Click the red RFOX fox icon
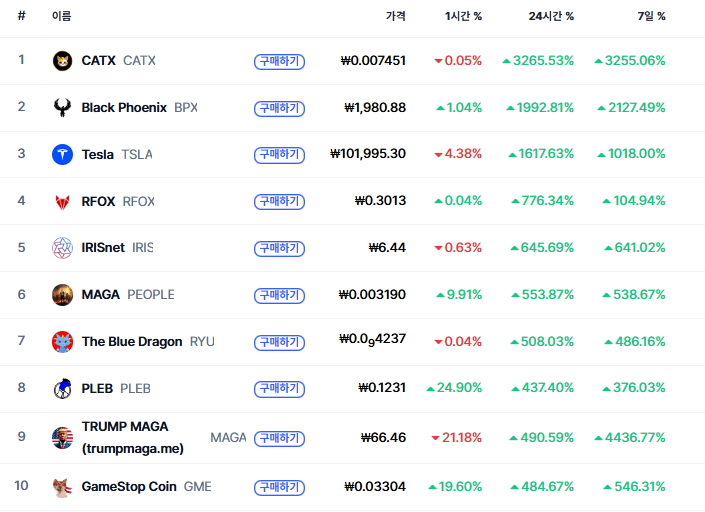Viewport: 705px width, 512px height. [62, 201]
